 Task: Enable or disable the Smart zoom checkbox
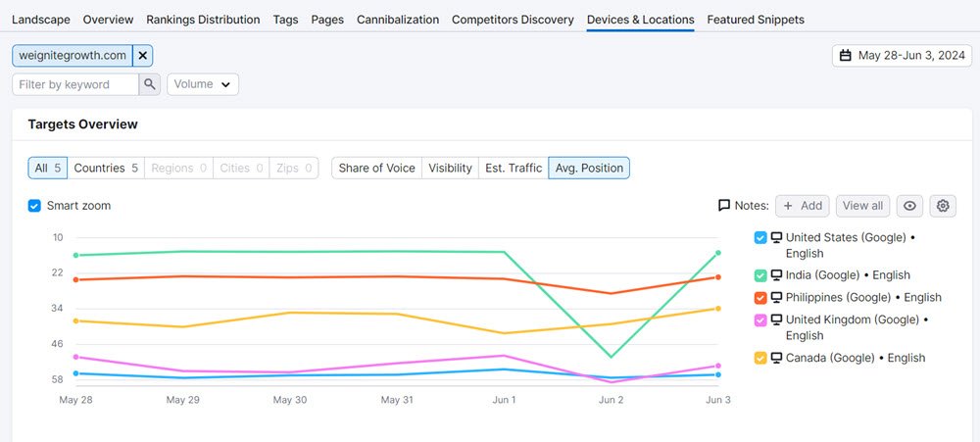coord(34,206)
